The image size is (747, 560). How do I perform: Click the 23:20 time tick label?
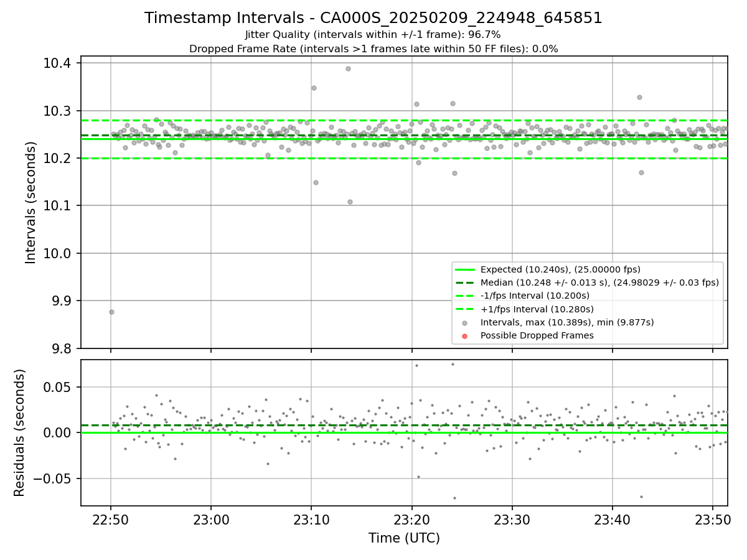tap(412, 520)
